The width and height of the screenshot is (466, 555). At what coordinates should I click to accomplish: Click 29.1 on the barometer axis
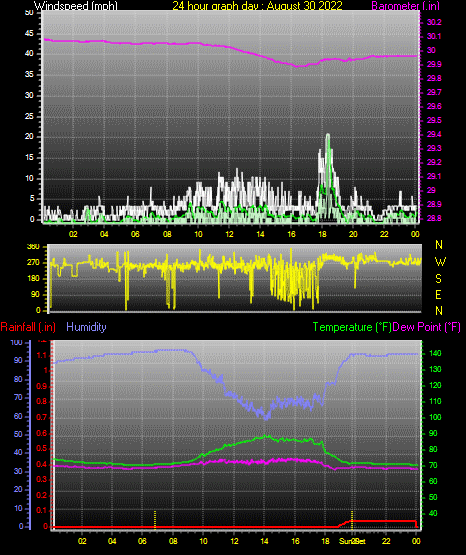[x=434, y=176]
